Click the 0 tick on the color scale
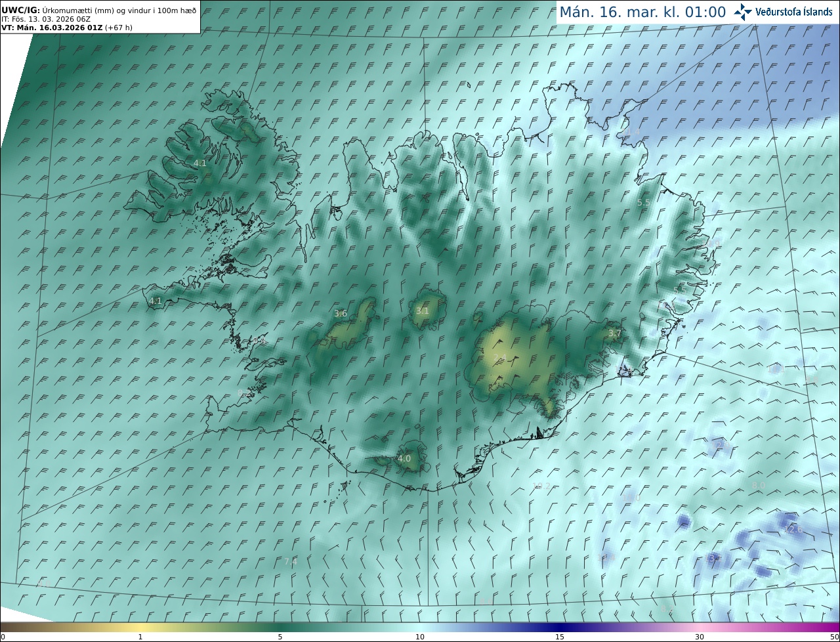This screenshot has height=642, width=840. coord(3,637)
